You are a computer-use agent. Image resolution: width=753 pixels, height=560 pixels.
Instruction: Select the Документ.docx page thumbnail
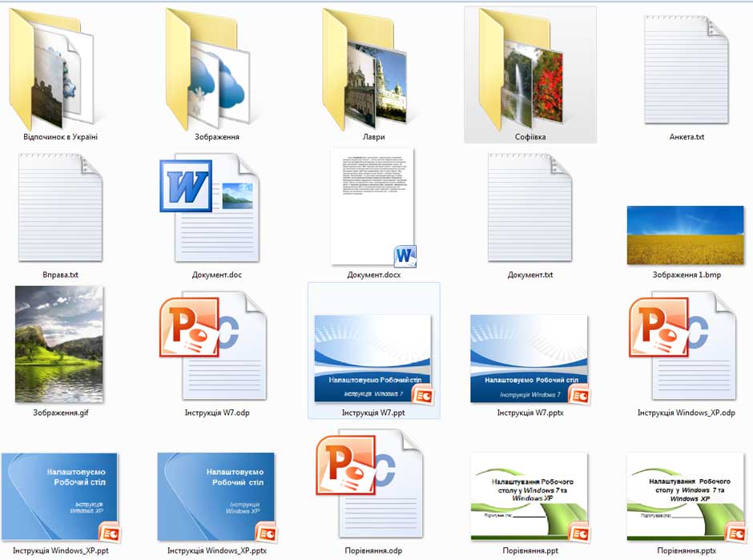tap(372, 206)
